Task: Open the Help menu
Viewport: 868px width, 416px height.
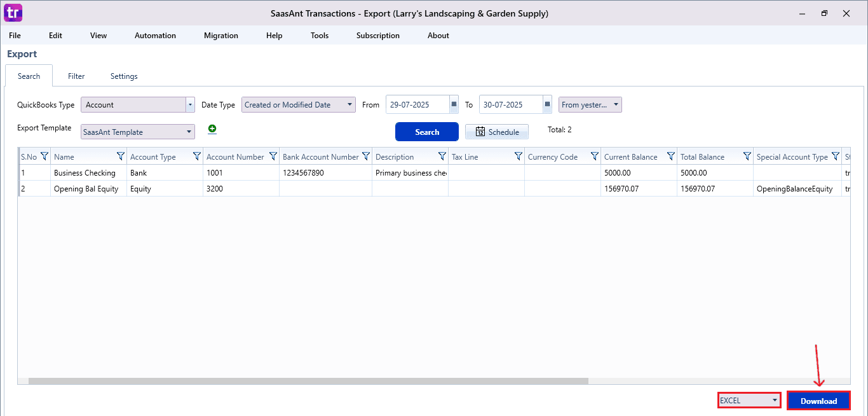Action: [275, 36]
